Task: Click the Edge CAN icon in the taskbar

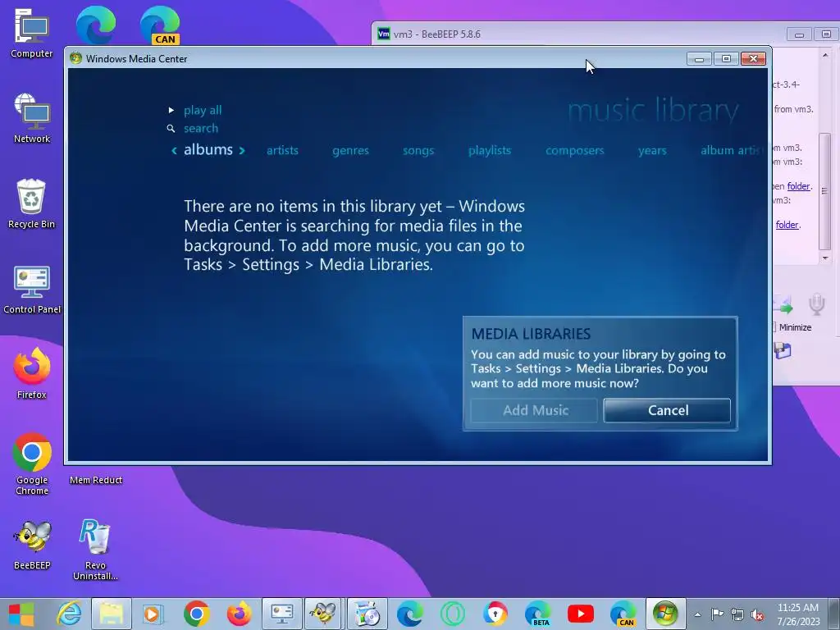Action: [623, 614]
